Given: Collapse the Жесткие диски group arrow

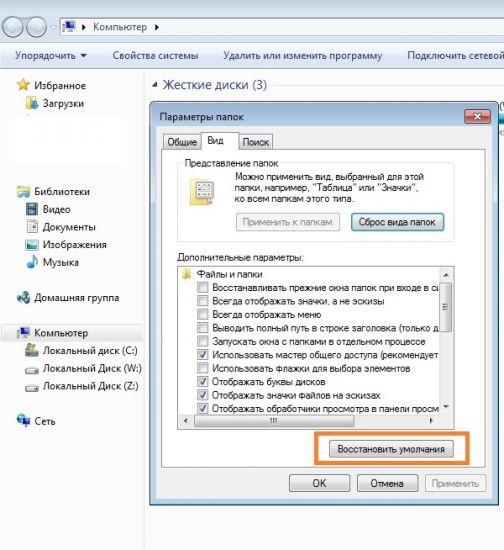Looking at the screenshot, I should pos(155,85).
